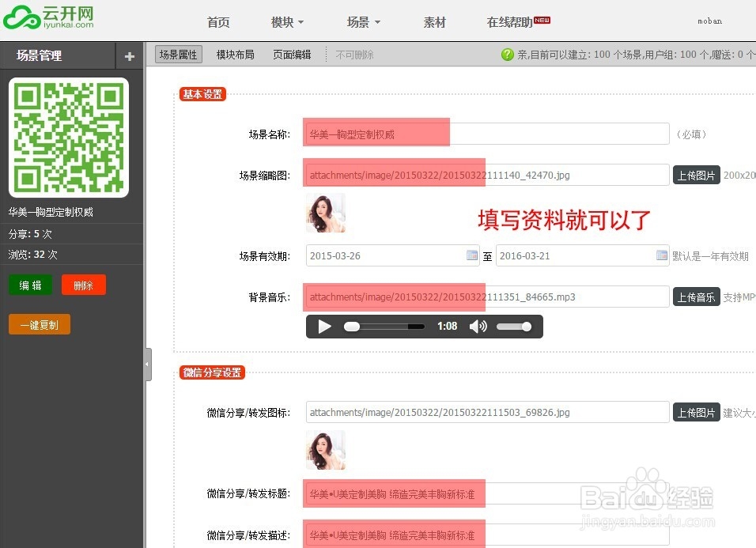Add a new scene with the plus icon

click(129, 55)
